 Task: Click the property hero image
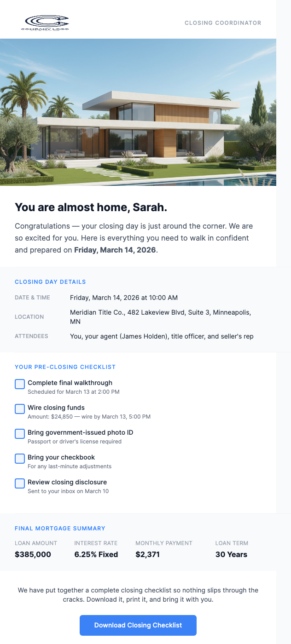tap(138, 113)
